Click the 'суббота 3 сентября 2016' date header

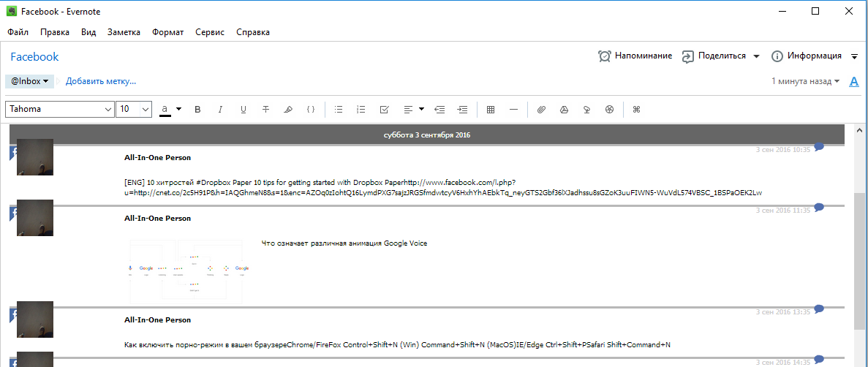tap(427, 135)
